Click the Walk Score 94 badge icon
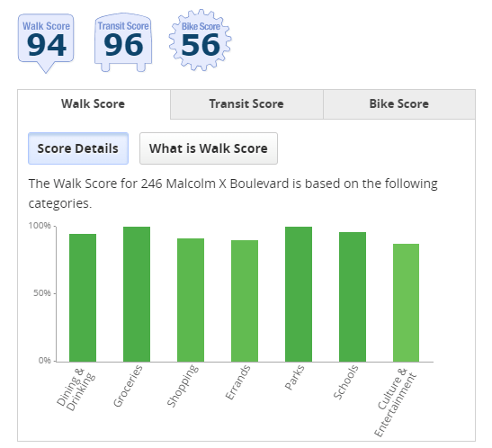Viewport: 492px width, 448px height. point(46,43)
